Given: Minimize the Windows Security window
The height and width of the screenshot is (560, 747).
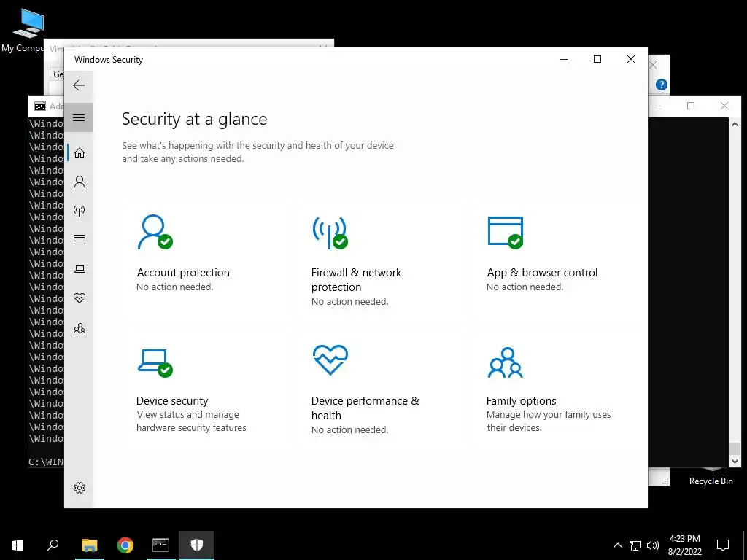Looking at the screenshot, I should pyautogui.click(x=564, y=59).
